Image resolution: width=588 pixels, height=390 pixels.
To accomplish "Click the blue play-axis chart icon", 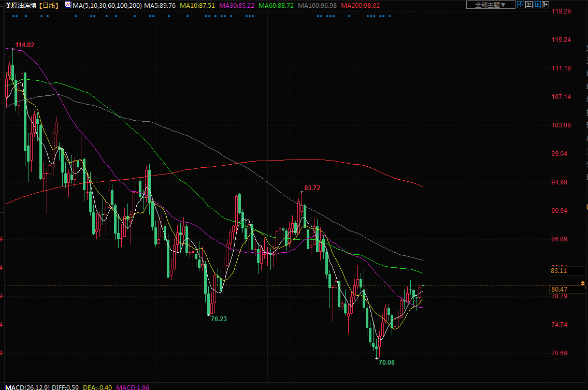I will point(537,5).
